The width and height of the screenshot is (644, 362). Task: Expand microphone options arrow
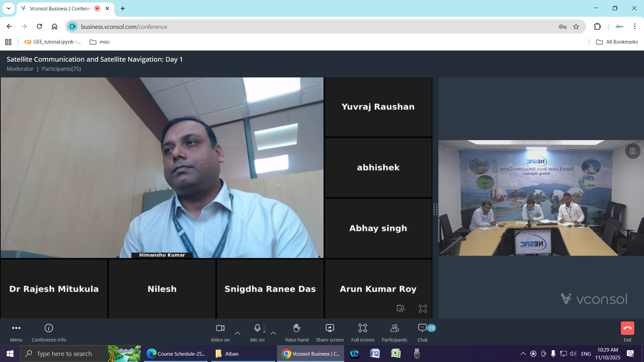(273, 333)
